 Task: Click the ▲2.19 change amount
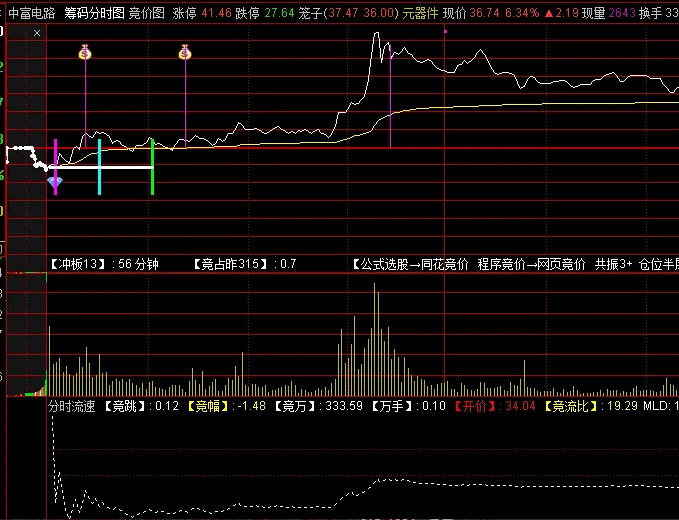click(561, 13)
